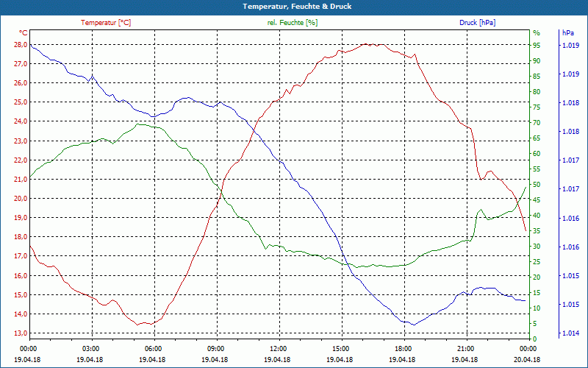588x368 pixels.
Task: Click the "55" humidity axis tick
Action: tap(537, 169)
